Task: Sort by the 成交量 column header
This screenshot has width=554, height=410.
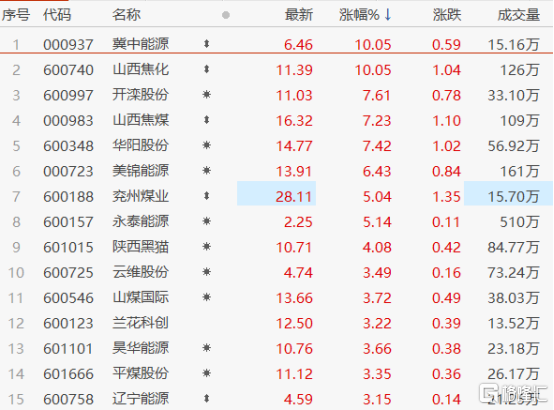Action: 519,15
